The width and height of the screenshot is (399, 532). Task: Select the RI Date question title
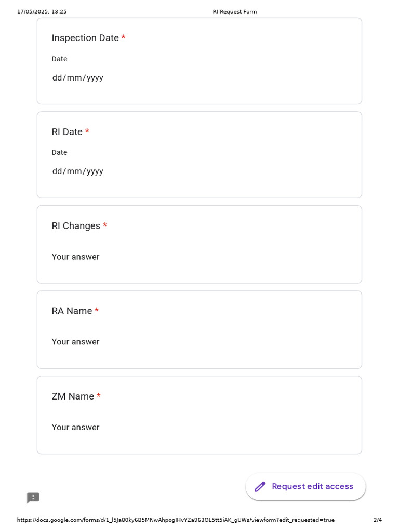(67, 132)
